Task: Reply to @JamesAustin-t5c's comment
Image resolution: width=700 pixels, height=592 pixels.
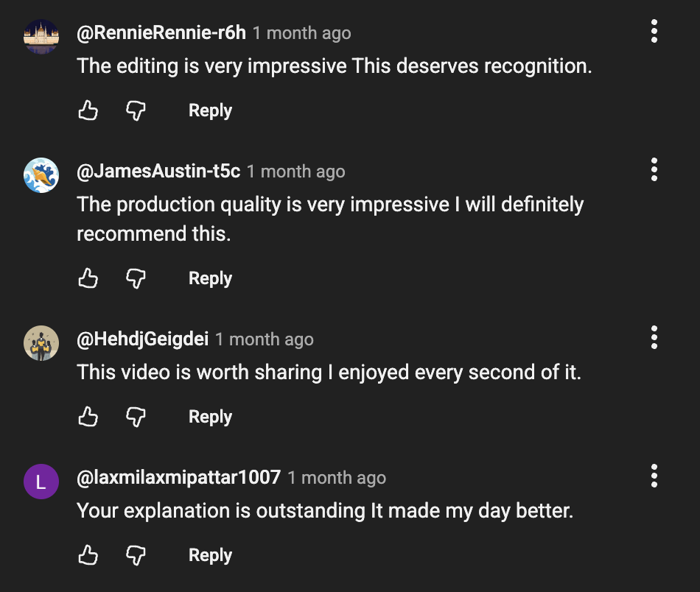Action: [210, 278]
